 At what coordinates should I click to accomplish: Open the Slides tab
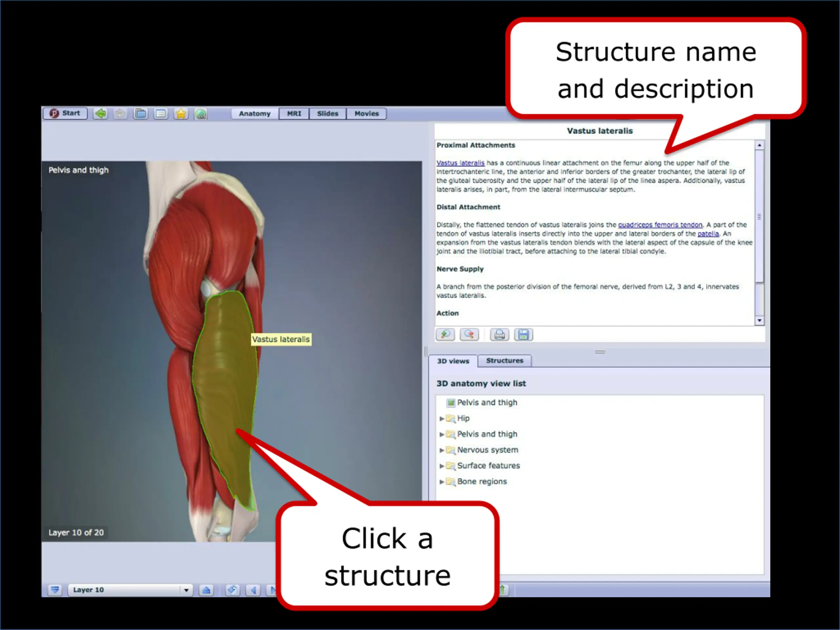coord(327,114)
